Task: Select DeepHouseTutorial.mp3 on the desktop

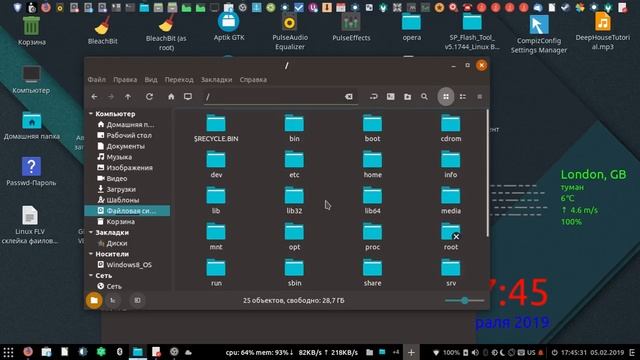Action: pos(602,31)
